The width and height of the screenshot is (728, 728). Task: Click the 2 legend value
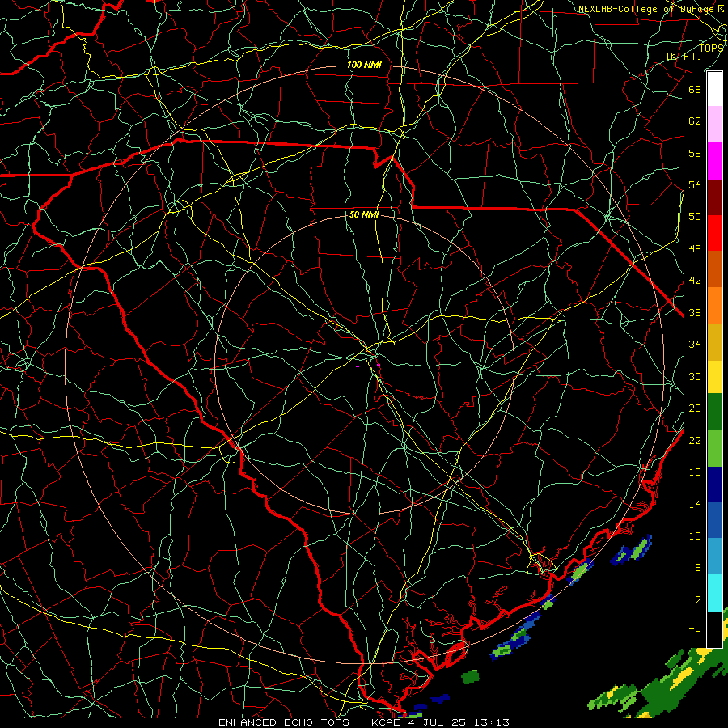(x=698, y=600)
